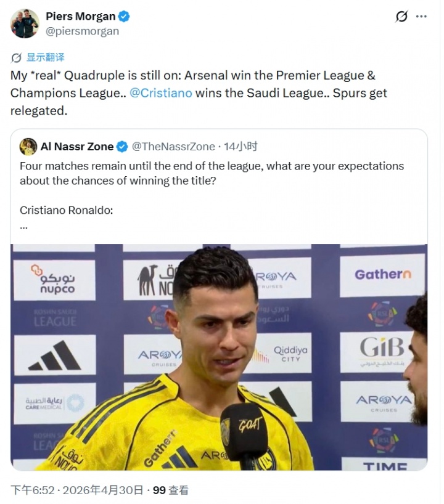
Task: Click the Grok icon at top right
Action: [401, 17]
